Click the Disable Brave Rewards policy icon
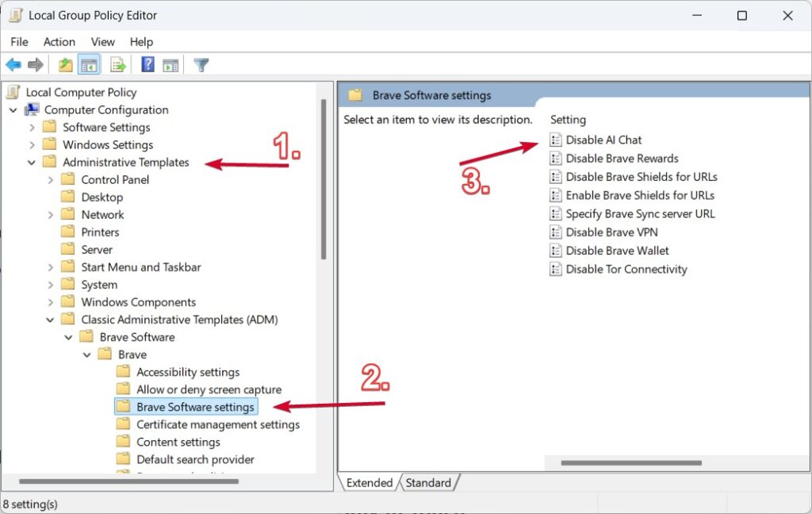The image size is (812, 514). [x=556, y=159]
